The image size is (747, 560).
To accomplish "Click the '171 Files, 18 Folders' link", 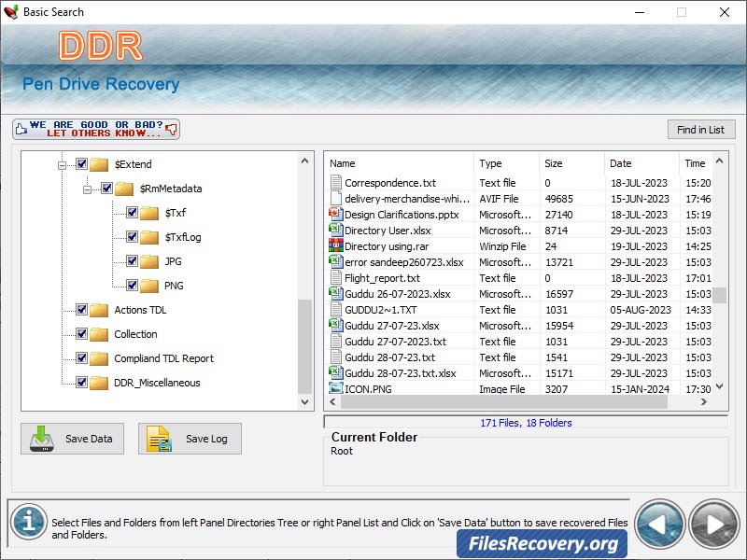I will click(526, 422).
